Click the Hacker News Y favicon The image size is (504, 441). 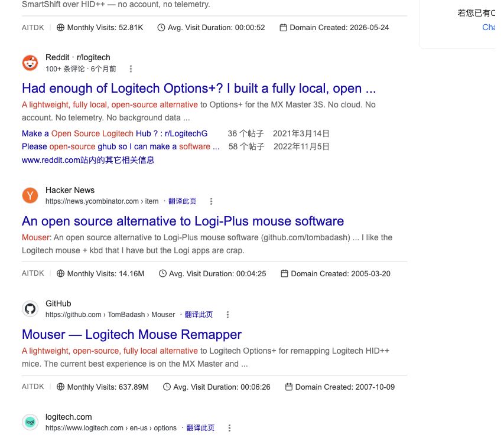tap(30, 195)
